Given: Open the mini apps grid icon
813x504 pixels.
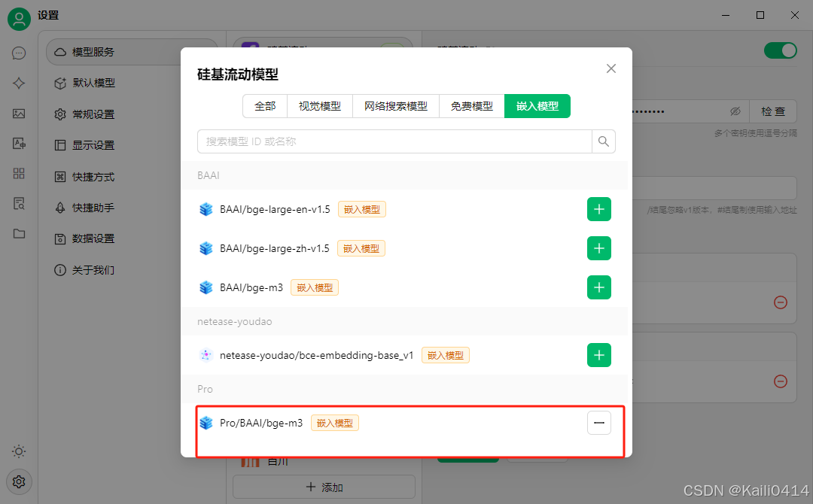Looking at the screenshot, I should point(19,174).
